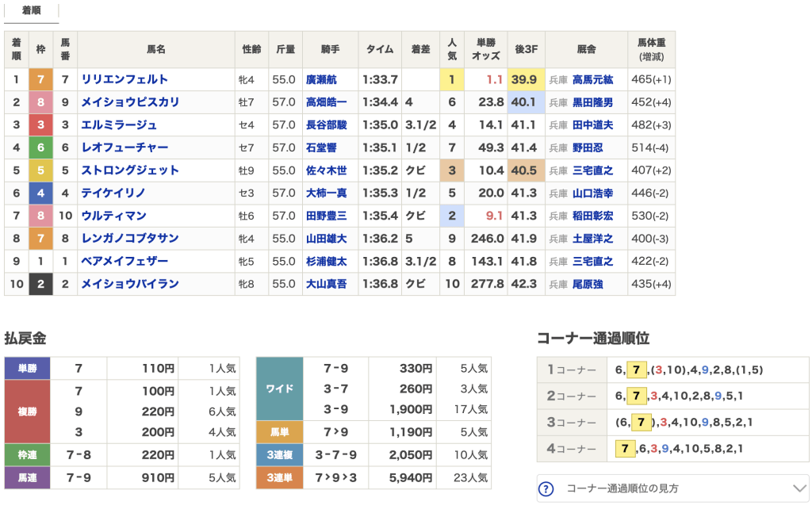Open trainer 田中道夫 profile
The width and height of the screenshot is (812, 517).
tap(593, 125)
